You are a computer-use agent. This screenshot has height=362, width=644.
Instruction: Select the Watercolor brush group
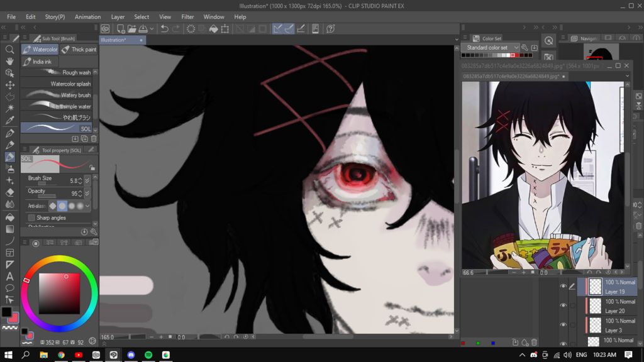click(x=40, y=49)
